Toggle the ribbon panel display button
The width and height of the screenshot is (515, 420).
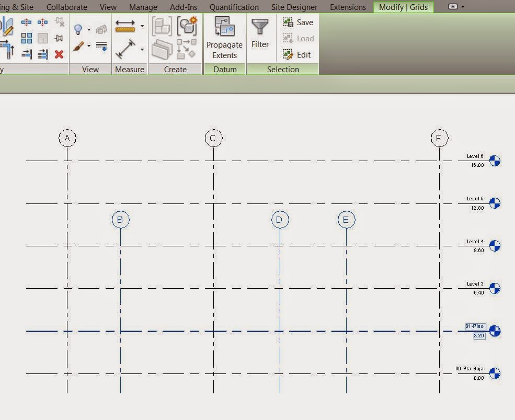(453, 7)
